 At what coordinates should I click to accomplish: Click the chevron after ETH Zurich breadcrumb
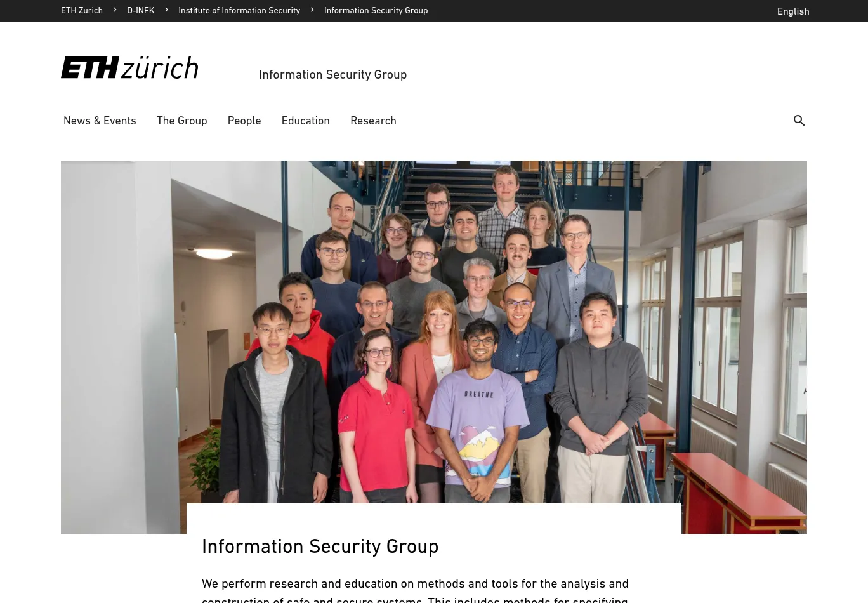(115, 10)
